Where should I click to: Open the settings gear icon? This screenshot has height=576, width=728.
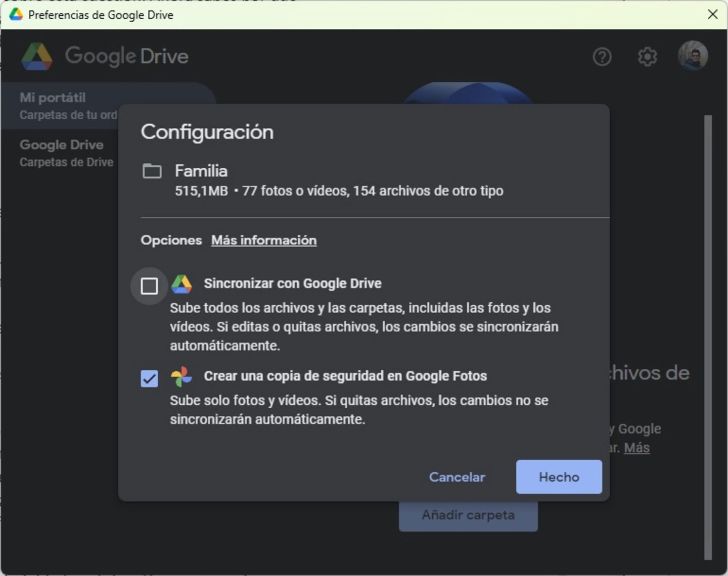click(647, 57)
